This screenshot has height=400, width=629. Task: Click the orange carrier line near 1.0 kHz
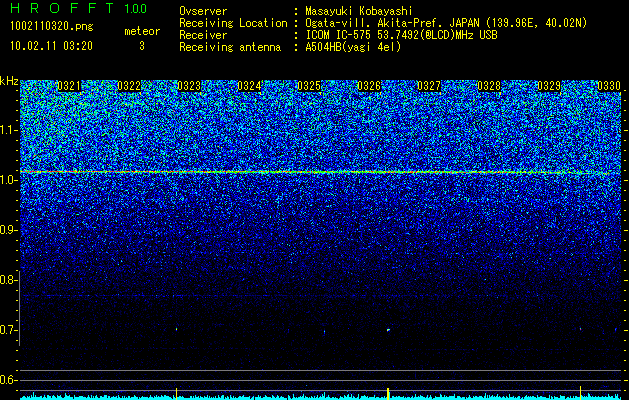314,172
